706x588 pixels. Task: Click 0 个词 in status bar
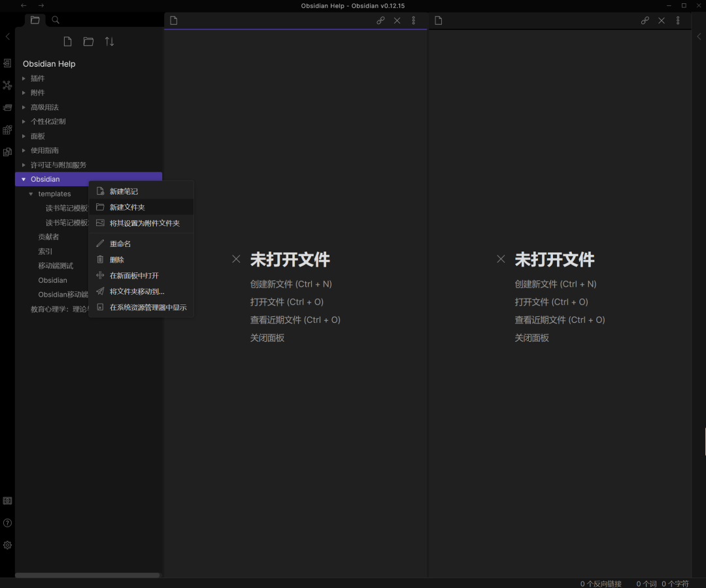646,583
